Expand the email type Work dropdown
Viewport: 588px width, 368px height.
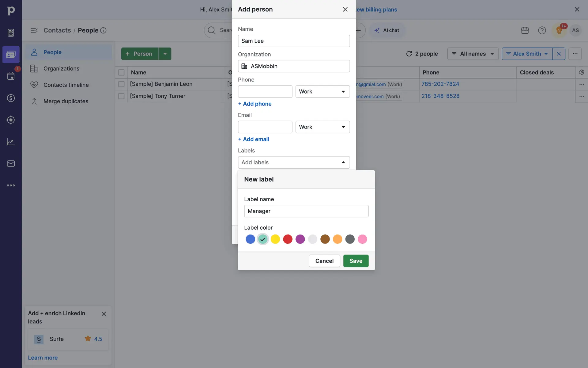click(x=322, y=127)
